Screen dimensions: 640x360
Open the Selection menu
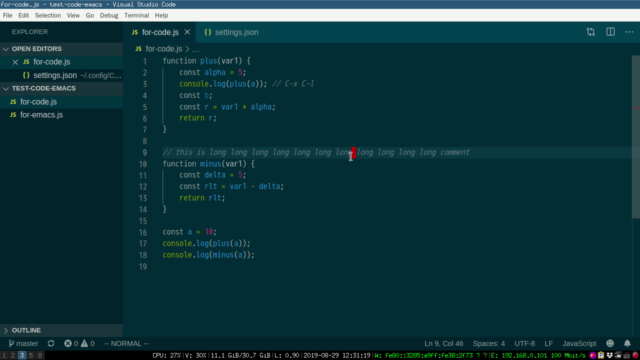tap(48, 16)
